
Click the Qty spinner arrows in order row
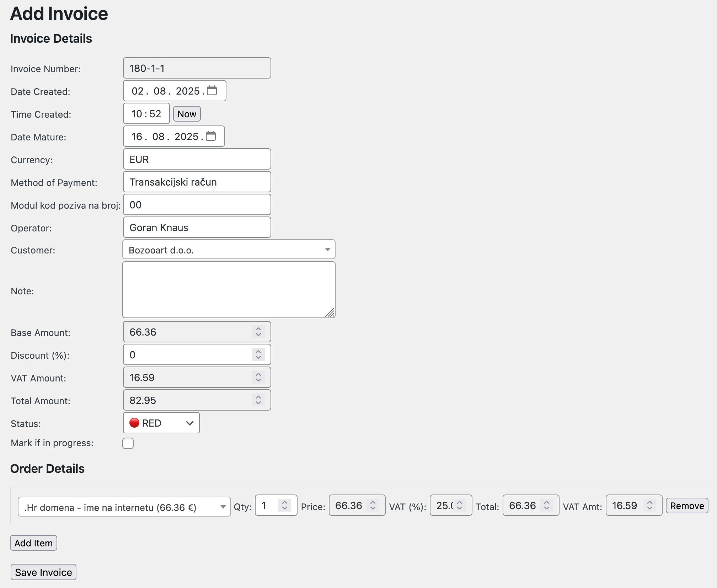[285, 505]
